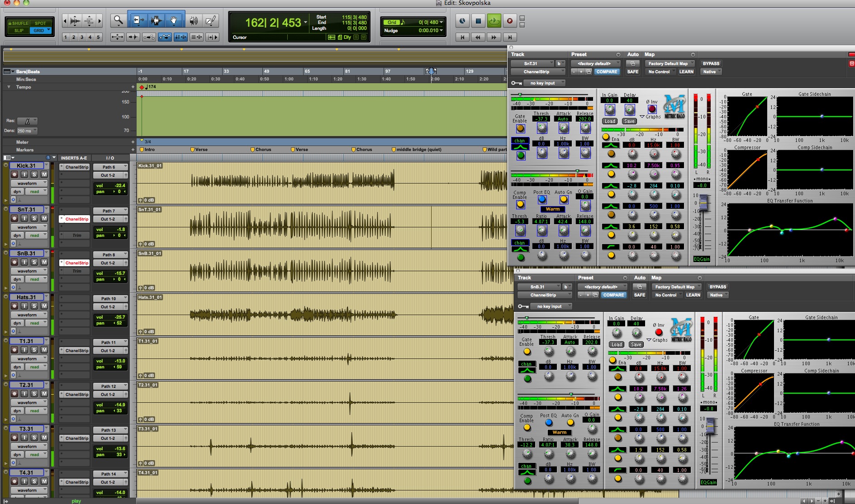The width and height of the screenshot is (855, 504).
Task: Click preset copy icon next to plus in SnT.31 plugin
Action: 589,71
